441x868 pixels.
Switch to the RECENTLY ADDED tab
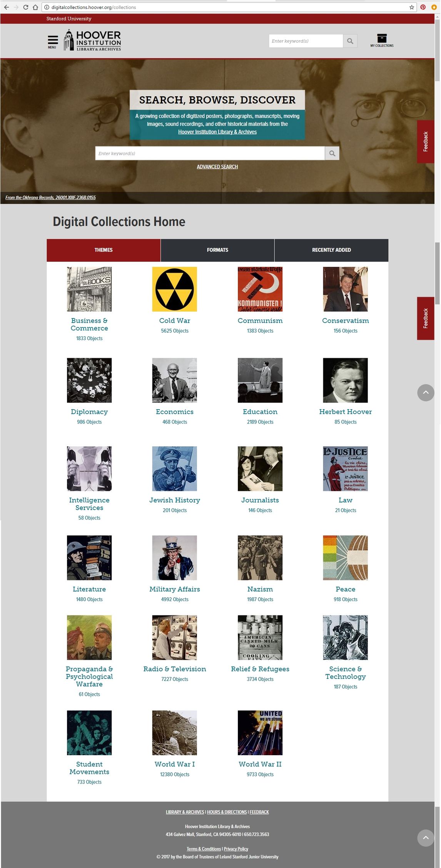pos(331,250)
